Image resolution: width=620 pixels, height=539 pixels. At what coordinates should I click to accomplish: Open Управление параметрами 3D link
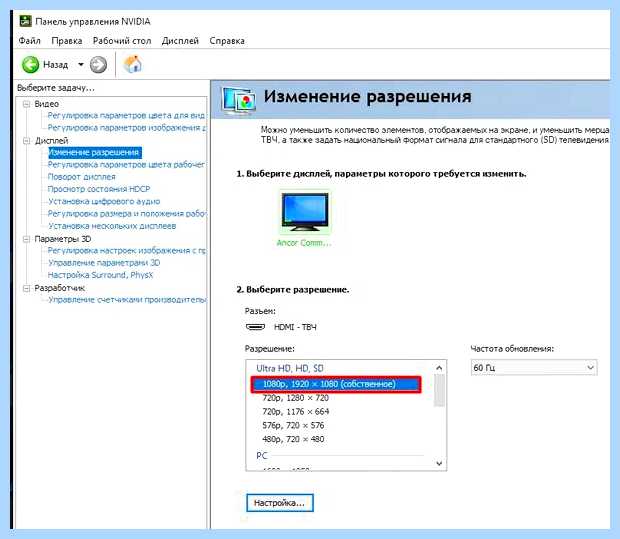(x=104, y=263)
